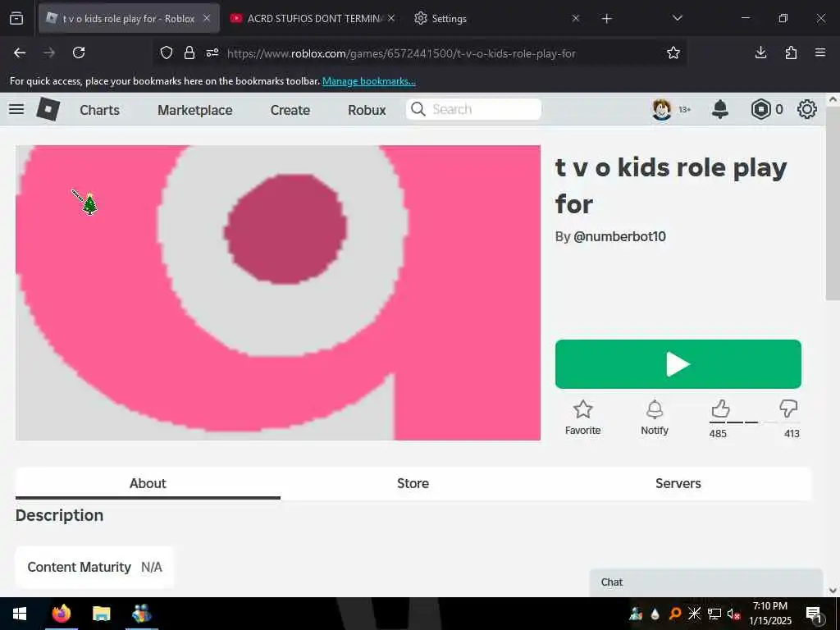The height and width of the screenshot is (630, 840).
Task: Close the t v o kids Roblox tab
Action: 207,18
